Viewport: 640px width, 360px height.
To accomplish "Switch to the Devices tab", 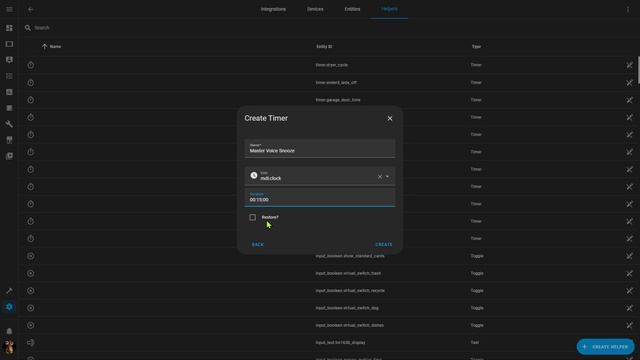I will tap(315, 9).
